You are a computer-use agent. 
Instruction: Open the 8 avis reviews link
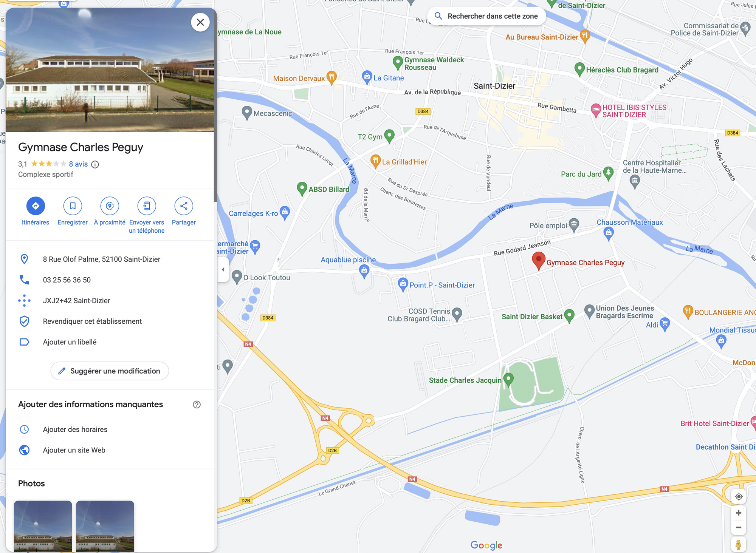point(78,164)
